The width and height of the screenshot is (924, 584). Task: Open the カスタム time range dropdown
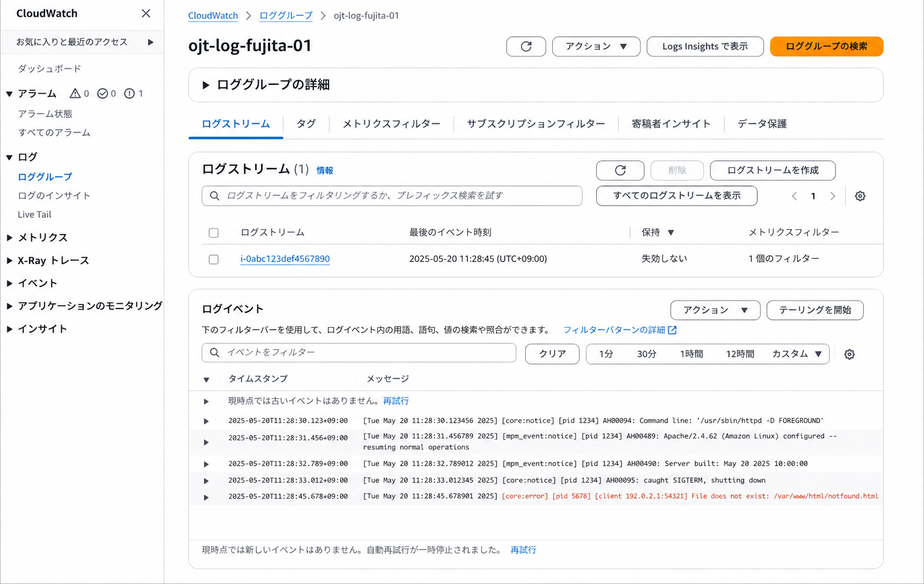point(797,354)
